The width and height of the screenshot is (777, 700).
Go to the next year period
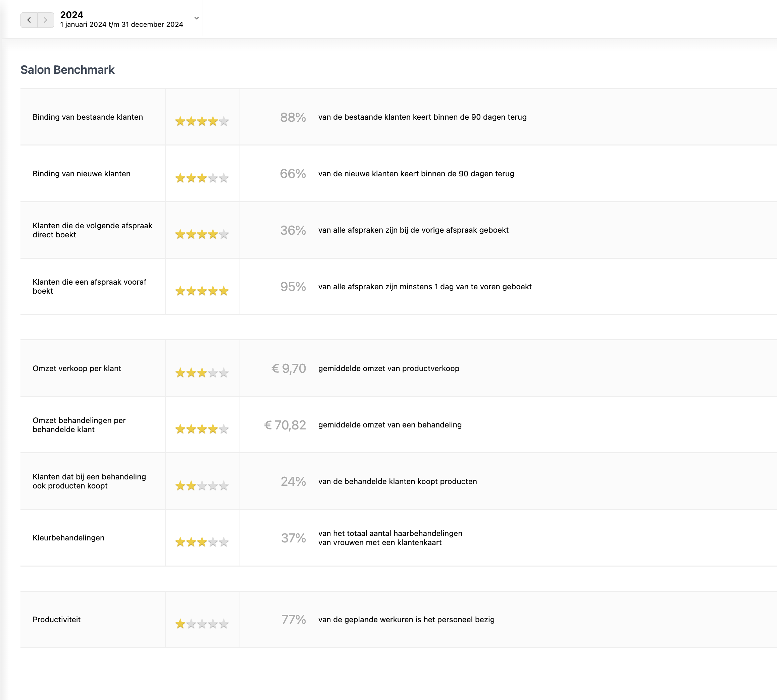pyautogui.click(x=45, y=20)
